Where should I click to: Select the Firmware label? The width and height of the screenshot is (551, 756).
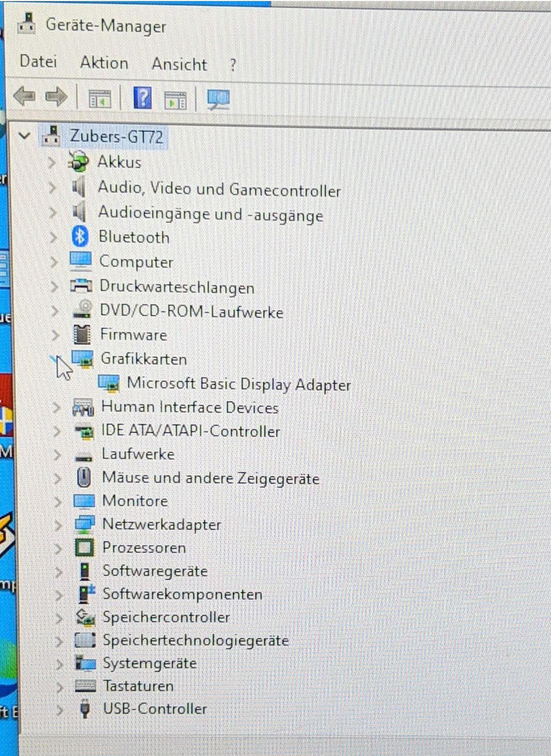(133, 335)
